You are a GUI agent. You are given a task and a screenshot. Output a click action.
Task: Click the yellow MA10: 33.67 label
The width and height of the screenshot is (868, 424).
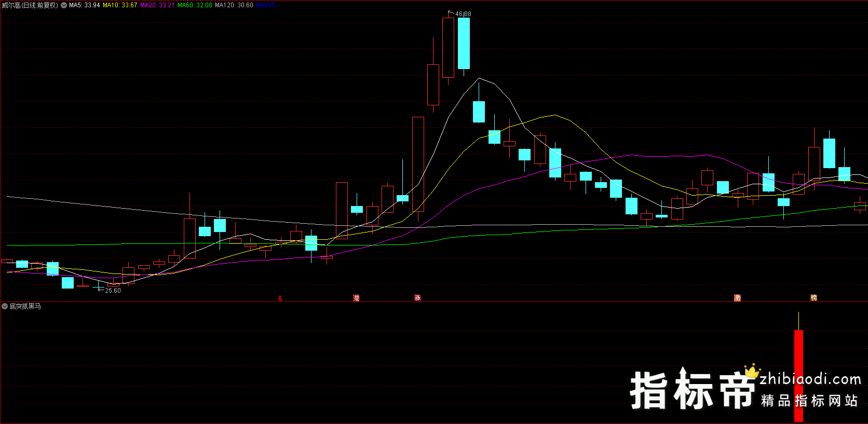point(120,5)
